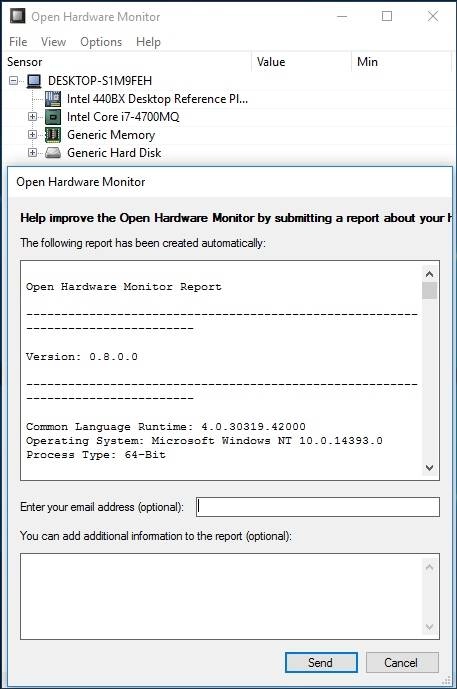Image resolution: width=457 pixels, height=689 pixels.
Task: Select the DESKTOP-S1M9FEH row label
Action: [x=100, y=81]
